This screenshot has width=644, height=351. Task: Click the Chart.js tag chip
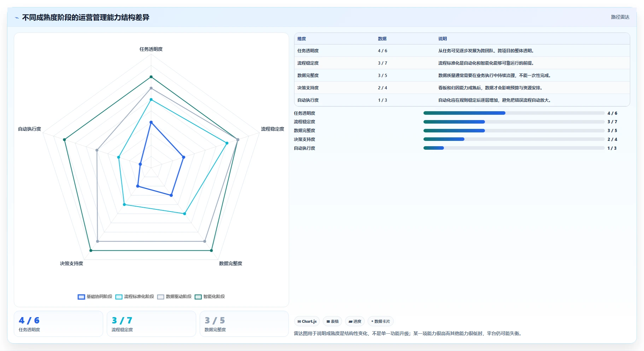[307, 321]
